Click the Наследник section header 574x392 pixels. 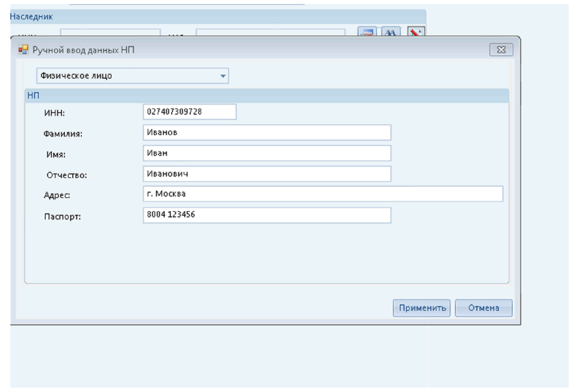[31, 17]
